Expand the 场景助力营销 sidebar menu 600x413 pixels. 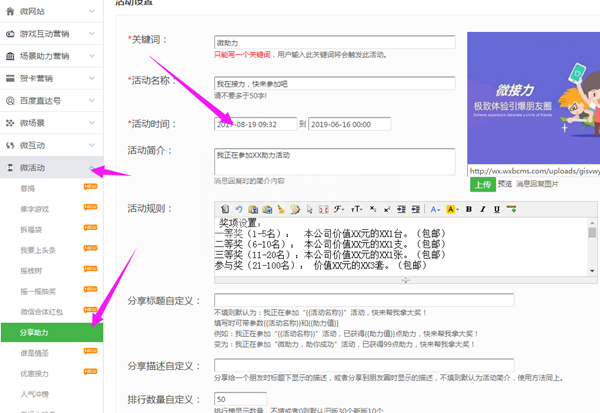92,56
